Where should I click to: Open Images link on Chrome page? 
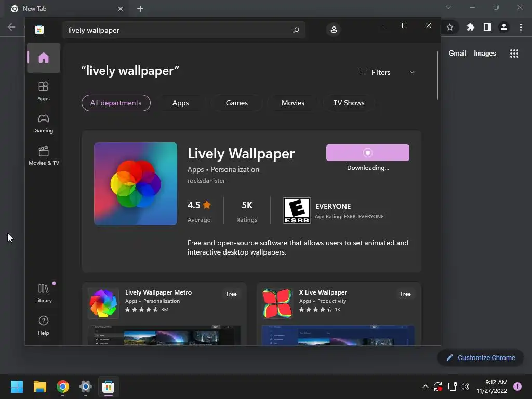(485, 54)
